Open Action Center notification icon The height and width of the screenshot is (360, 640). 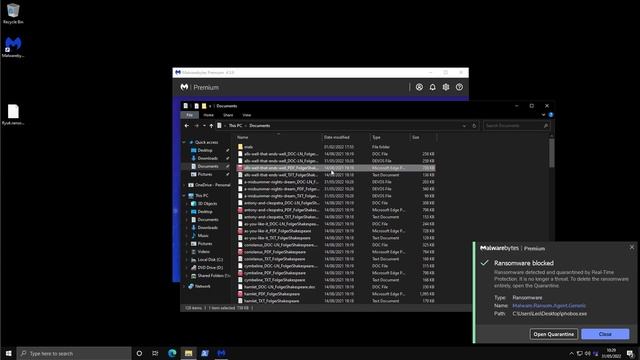point(630,353)
